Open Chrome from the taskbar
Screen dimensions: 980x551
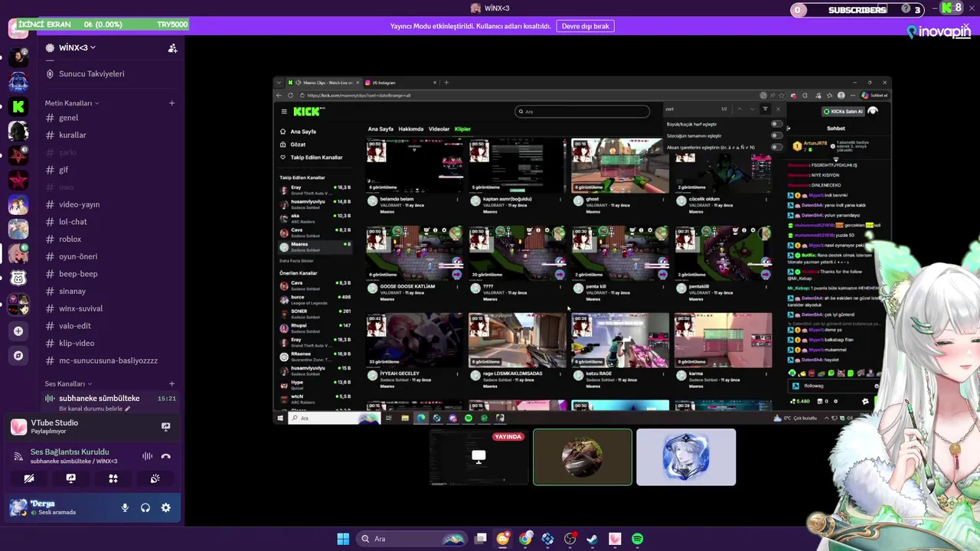pos(525,539)
